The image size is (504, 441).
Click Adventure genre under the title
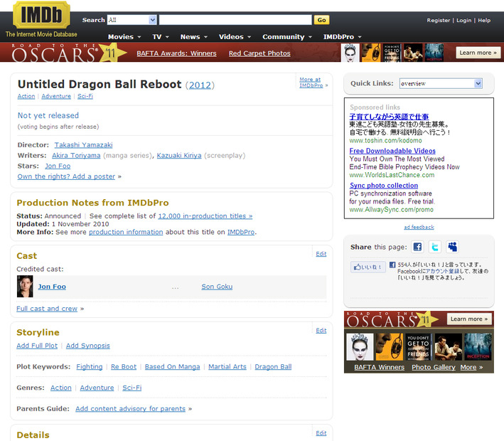56,96
